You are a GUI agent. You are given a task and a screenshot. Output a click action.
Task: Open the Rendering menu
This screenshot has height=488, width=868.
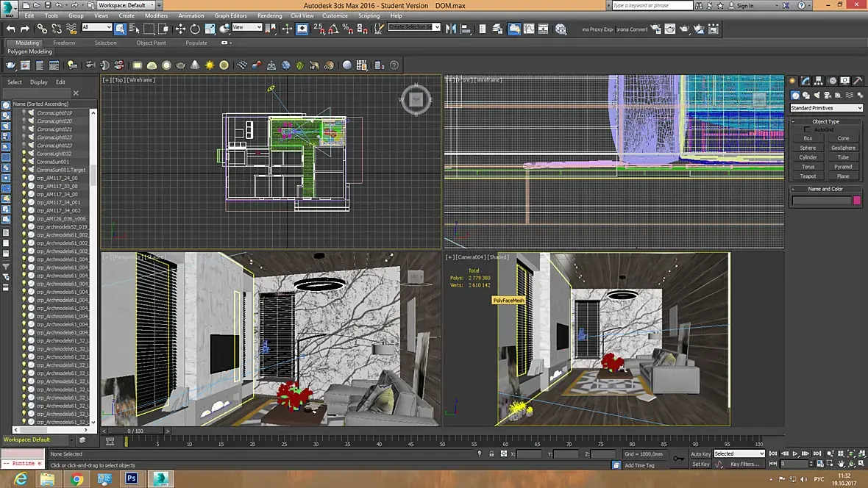269,15
